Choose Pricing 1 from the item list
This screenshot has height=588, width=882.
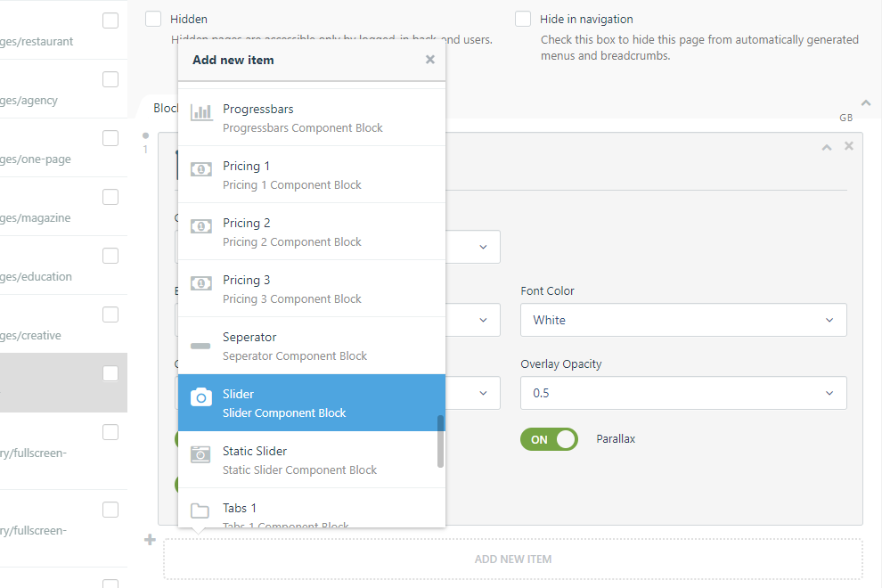coord(312,175)
